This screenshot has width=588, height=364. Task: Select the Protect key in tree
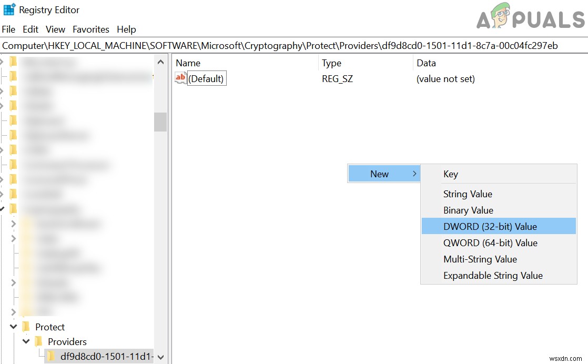(x=50, y=327)
